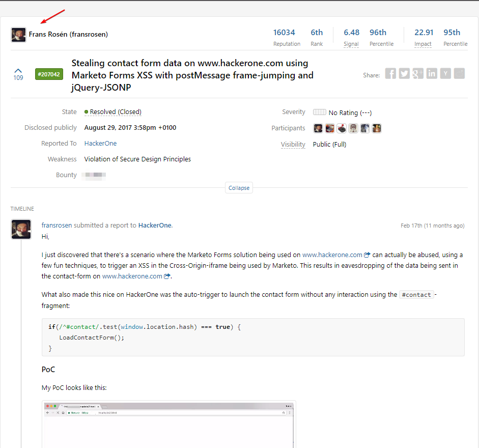The image size is (479, 448).
Task: Click the August 29, 2017 disclosure date
Action: 130,127
